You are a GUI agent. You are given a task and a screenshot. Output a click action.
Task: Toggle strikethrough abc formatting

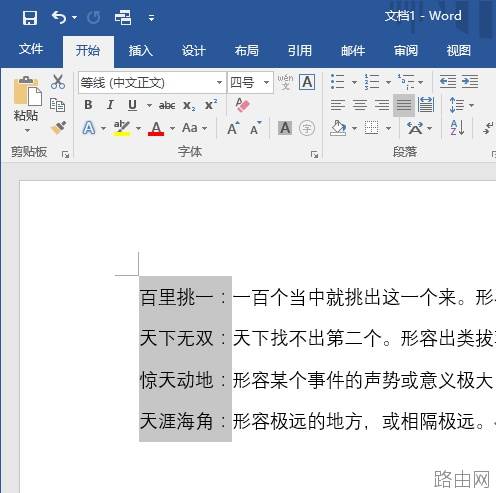pos(167,106)
